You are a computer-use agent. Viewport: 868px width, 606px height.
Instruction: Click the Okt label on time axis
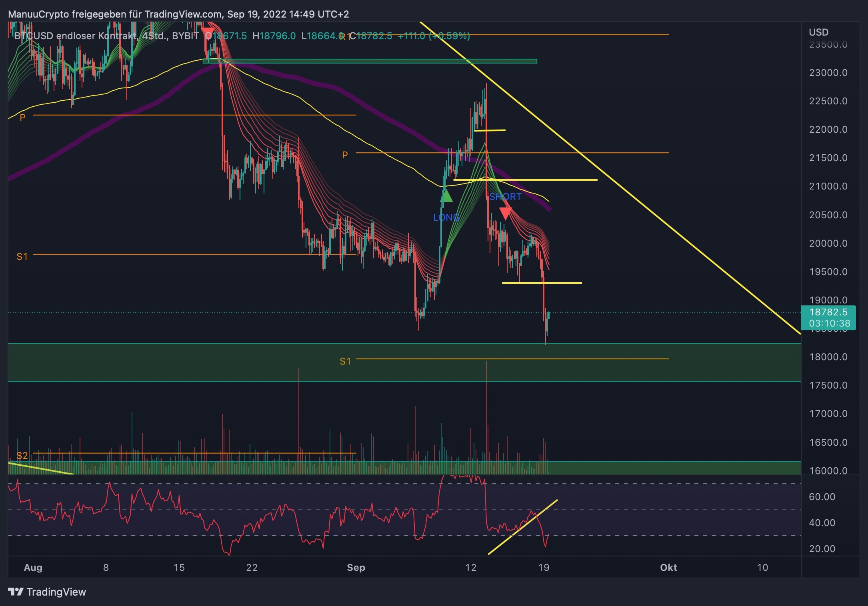click(668, 568)
